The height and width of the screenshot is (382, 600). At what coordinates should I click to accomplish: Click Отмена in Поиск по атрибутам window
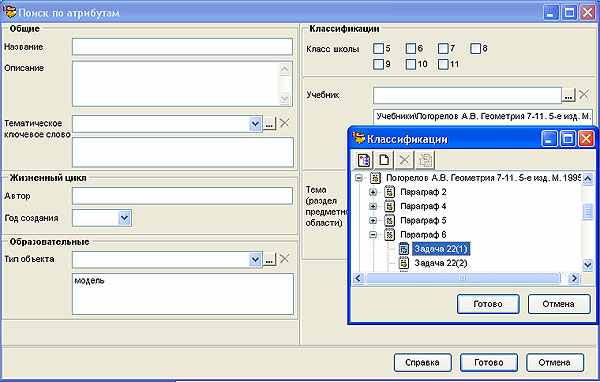coord(555,362)
